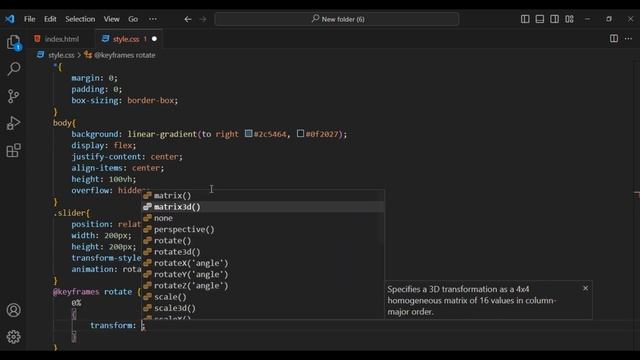The width and height of the screenshot is (640, 360).
Task: Open the Run and Debug view
Action: [13, 123]
